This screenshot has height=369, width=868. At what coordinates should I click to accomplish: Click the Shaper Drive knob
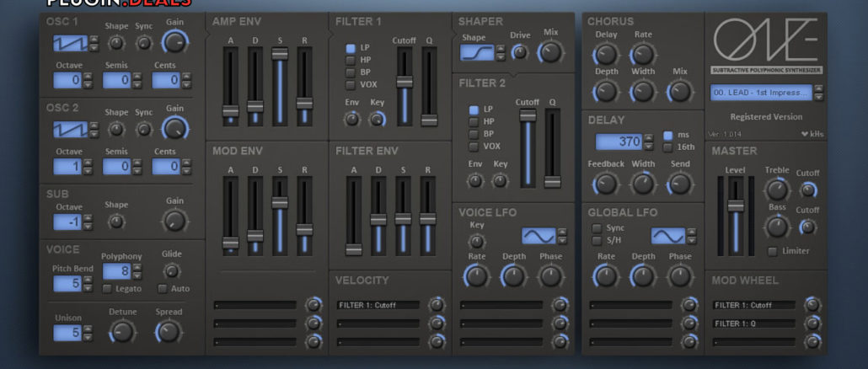click(x=520, y=52)
